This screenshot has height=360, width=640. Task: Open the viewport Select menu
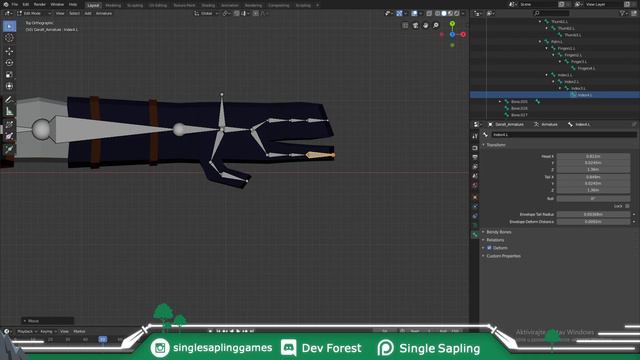click(74, 13)
